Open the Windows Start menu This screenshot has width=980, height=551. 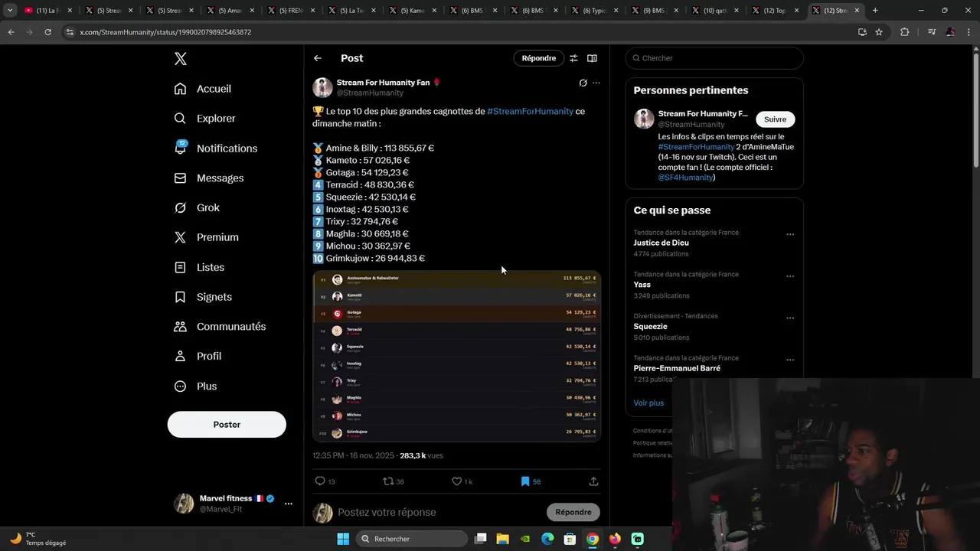pyautogui.click(x=342, y=539)
